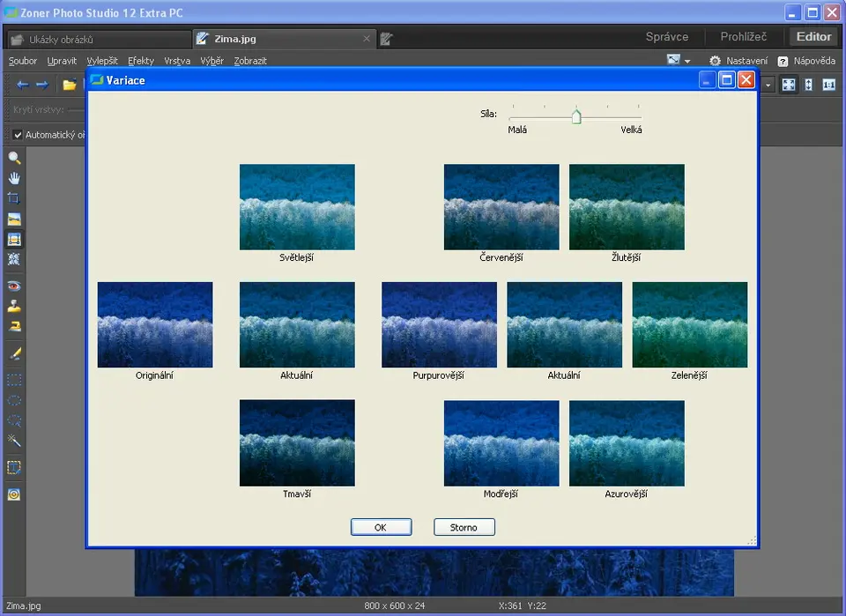Screen dimensions: 846x616
Task: Open the folder icon in the toolbar
Action: pos(69,85)
